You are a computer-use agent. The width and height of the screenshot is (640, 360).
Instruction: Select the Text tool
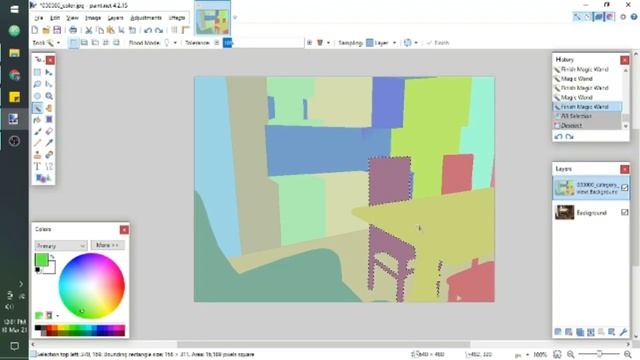coord(37,167)
